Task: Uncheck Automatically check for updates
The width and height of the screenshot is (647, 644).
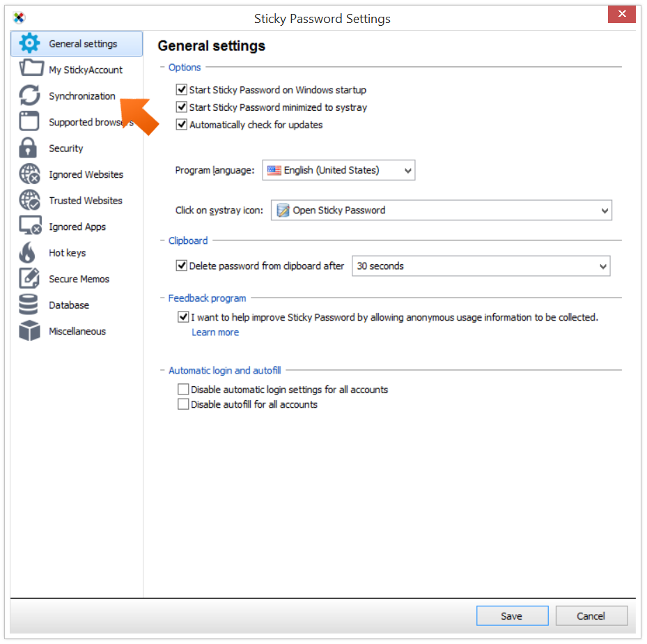Action: coord(182,124)
